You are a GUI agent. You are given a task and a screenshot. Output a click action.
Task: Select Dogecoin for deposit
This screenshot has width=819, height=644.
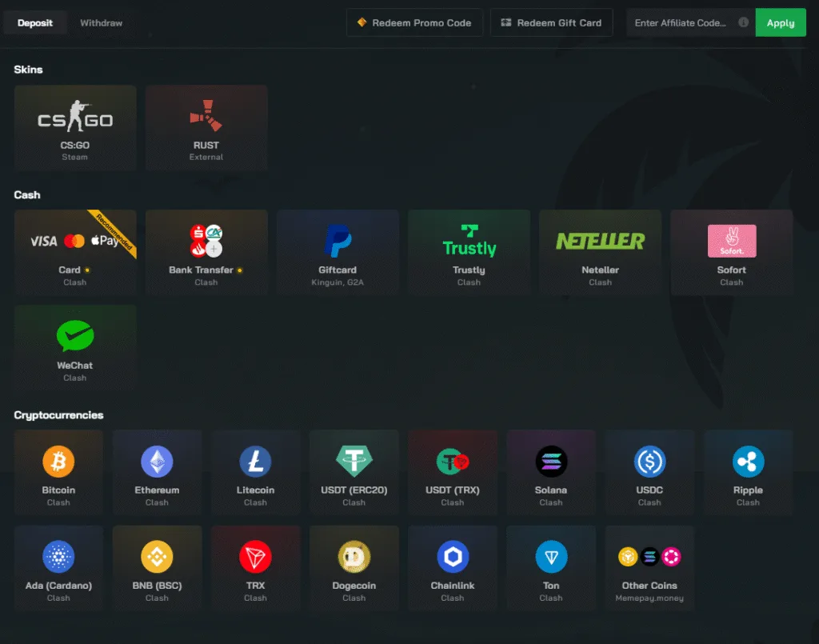pyautogui.click(x=354, y=568)
